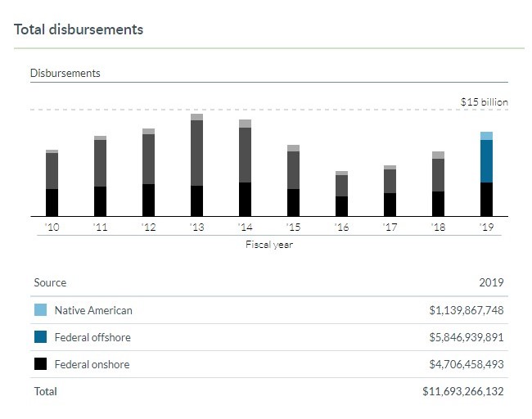Click the '15 x-axis year label

[293, 228]
